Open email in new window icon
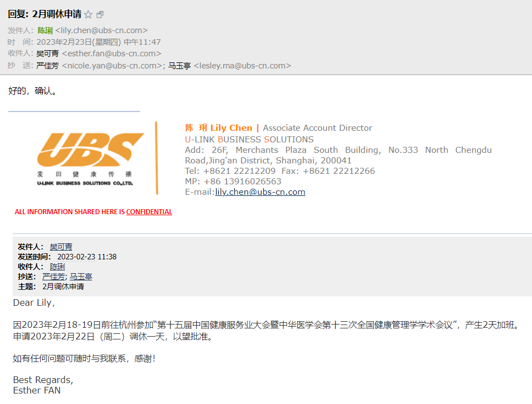This screenshot has height=404, width=532. 100,14
